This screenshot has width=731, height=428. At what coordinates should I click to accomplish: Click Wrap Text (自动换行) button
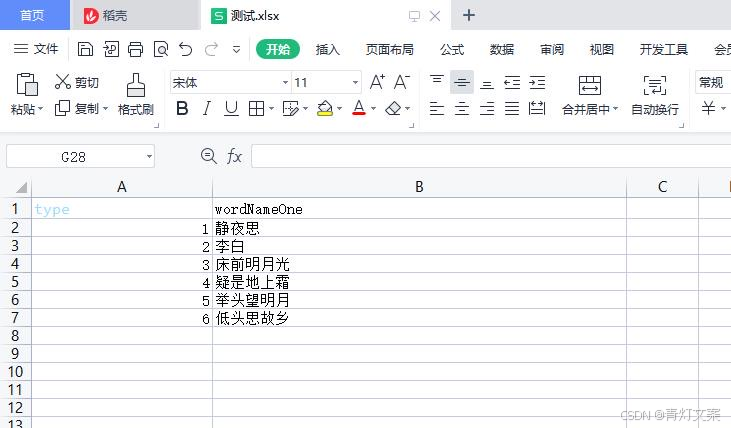[655, 96]
